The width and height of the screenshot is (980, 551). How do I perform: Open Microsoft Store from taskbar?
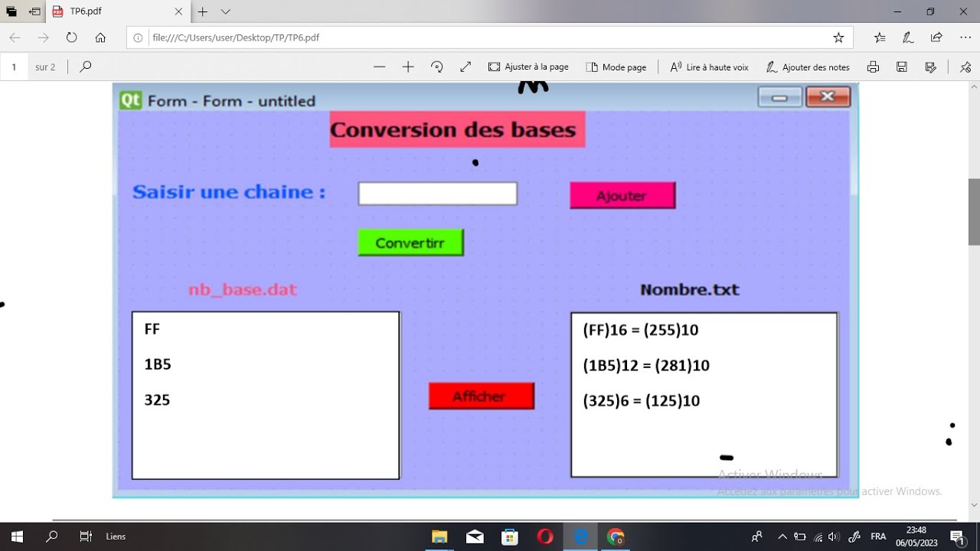[510, 536]
